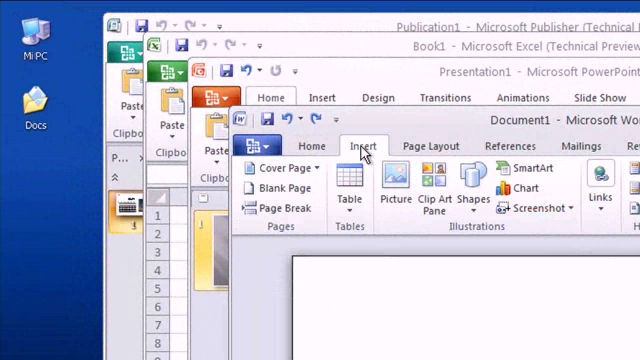Image resolution: width=640 pixels, height=360 pixels.
Task: Select slide 1 thumbnail in PowerPoint
Action: 211,250
